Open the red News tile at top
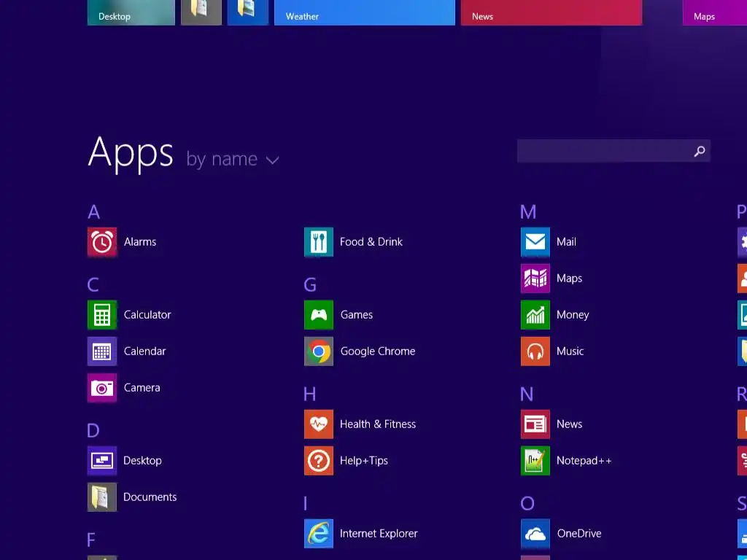Image resolution: width=747 pixels, height=560 pixels. [x=551, y=12]
